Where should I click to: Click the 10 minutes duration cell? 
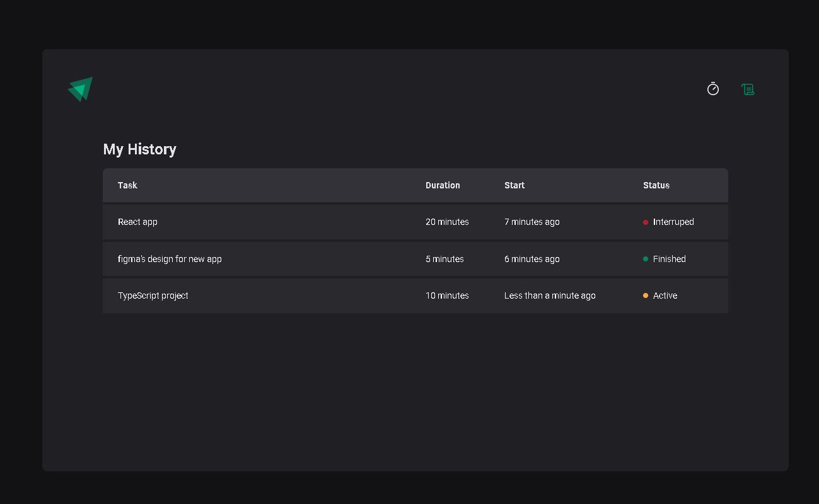[x=447, y=295]
